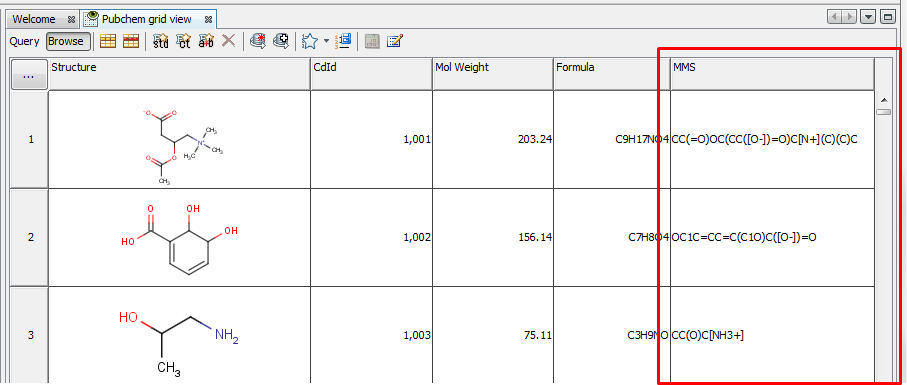
Task: Click the CdId column header
Action: pos(371,74)
